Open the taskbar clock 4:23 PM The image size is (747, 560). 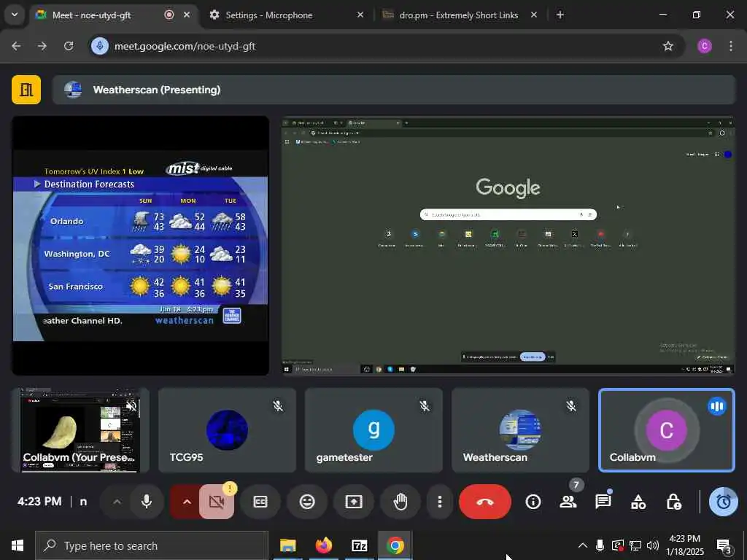pyautogui.click(x=684, y=545)
